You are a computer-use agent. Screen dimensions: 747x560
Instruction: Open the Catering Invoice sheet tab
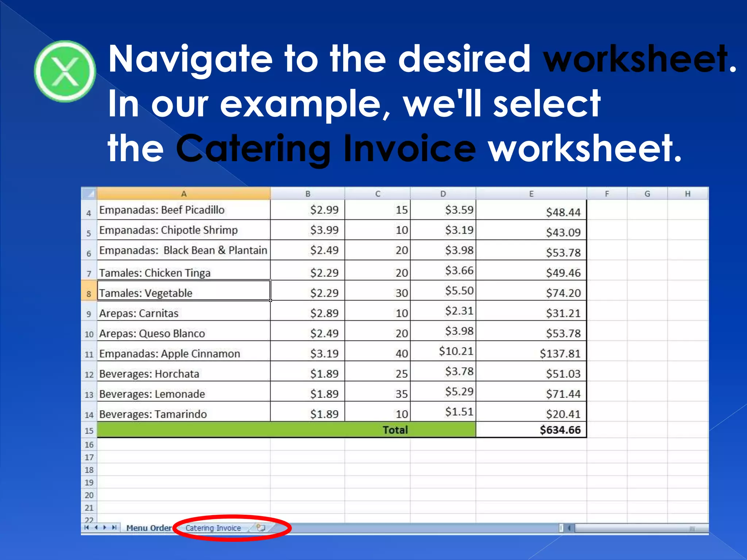(x=213, y=528)
